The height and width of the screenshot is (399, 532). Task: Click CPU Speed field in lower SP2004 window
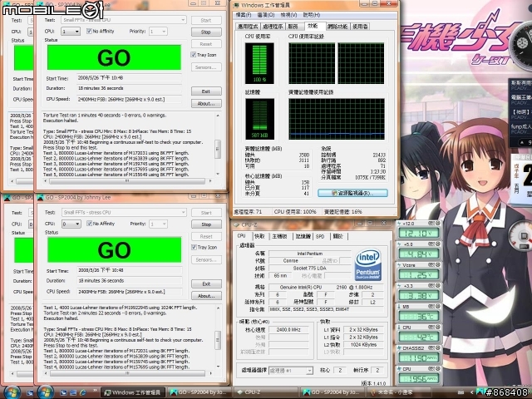(x=130, y=292)
